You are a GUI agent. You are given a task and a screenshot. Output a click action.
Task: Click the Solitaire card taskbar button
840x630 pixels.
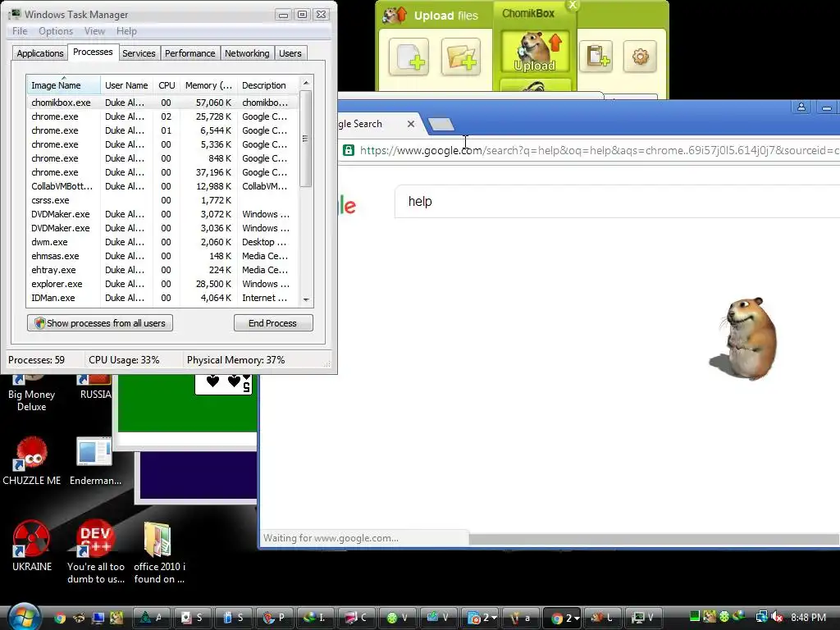pyautogui.click(x=192, y=618)
